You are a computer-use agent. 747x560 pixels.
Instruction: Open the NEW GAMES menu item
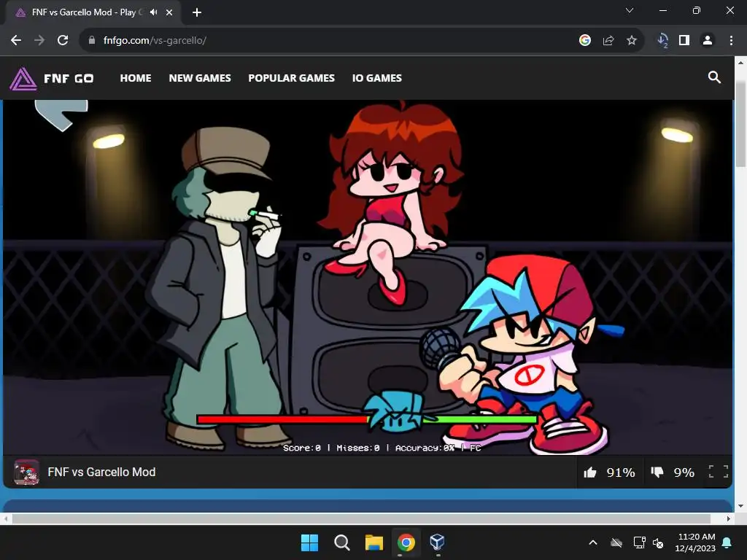pos(200,78)
